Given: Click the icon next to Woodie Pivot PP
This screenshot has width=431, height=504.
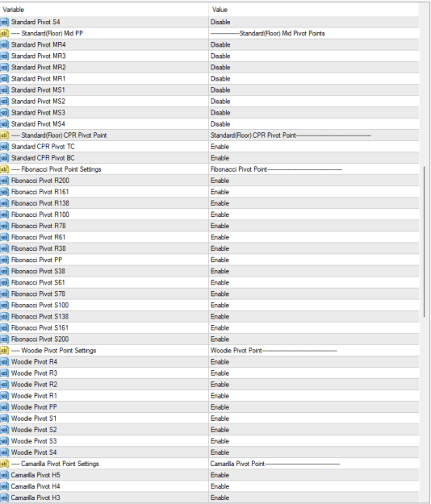Looking at the screenshot, I should [5, 407].
